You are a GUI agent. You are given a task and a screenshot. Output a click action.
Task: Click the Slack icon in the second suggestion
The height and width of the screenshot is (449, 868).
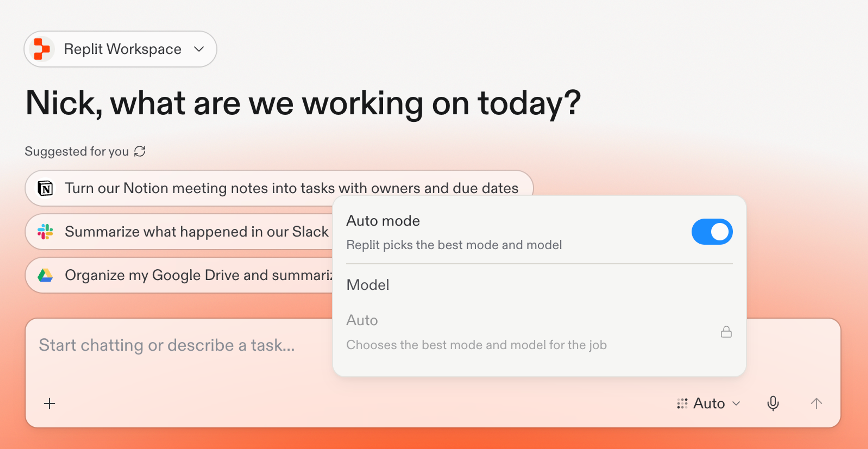pyautogui.click(x=45, y=232)
